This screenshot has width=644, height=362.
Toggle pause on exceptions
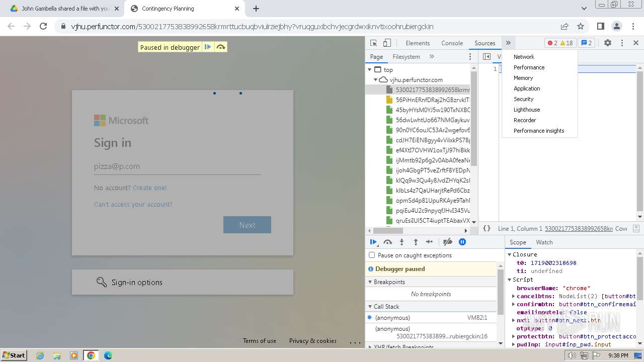462,242
